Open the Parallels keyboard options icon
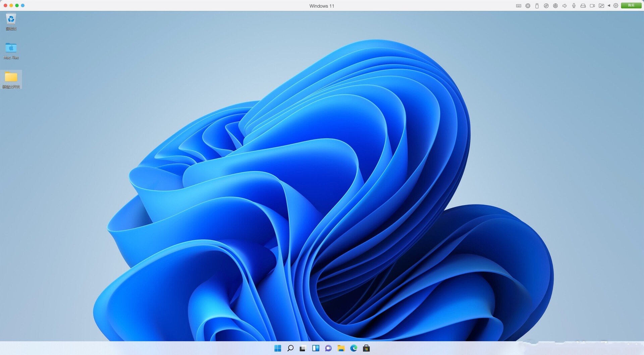 518,6
